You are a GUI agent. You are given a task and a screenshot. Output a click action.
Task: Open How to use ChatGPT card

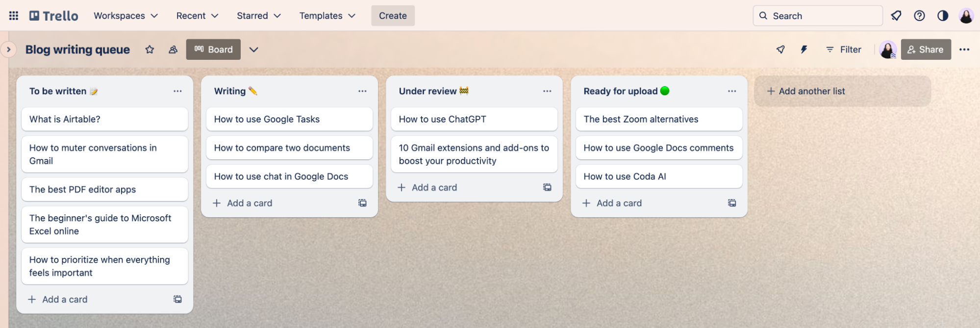(x=474, y=119)
